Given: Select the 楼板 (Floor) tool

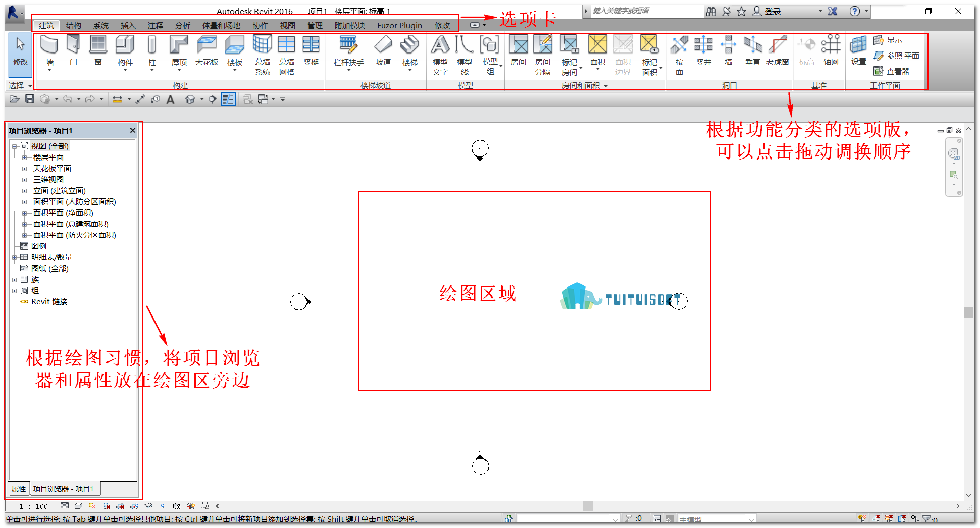Looking at the screenshot, I should coord(235,53).
